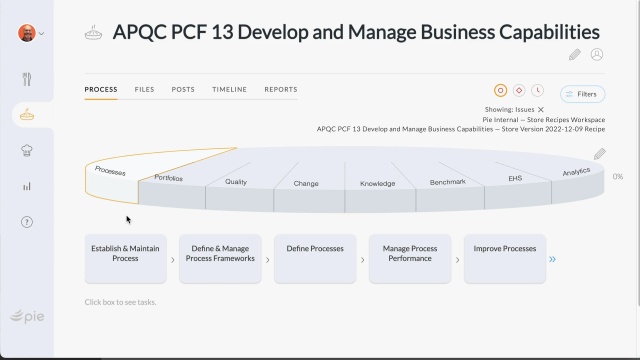This screenshot has height=360, width=640.
Task: Expand the dropdown arrow beside the avatar
Action: 42,34
